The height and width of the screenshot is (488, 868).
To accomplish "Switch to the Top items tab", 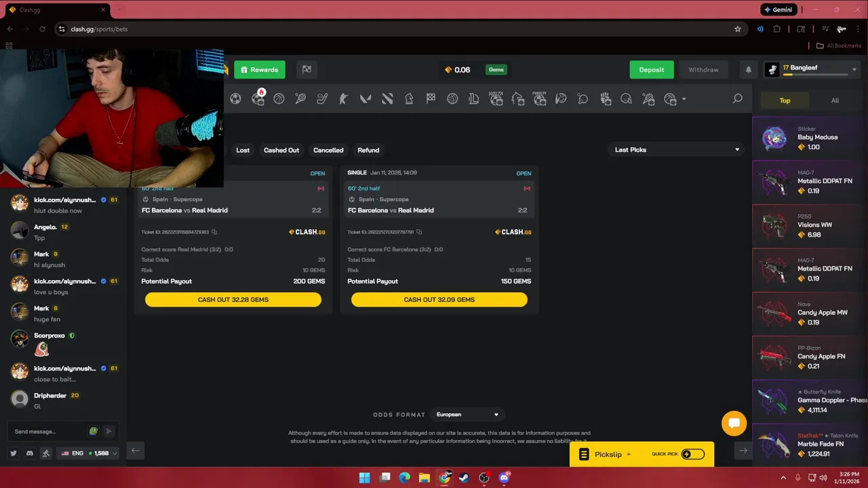I will coord(785,100).
